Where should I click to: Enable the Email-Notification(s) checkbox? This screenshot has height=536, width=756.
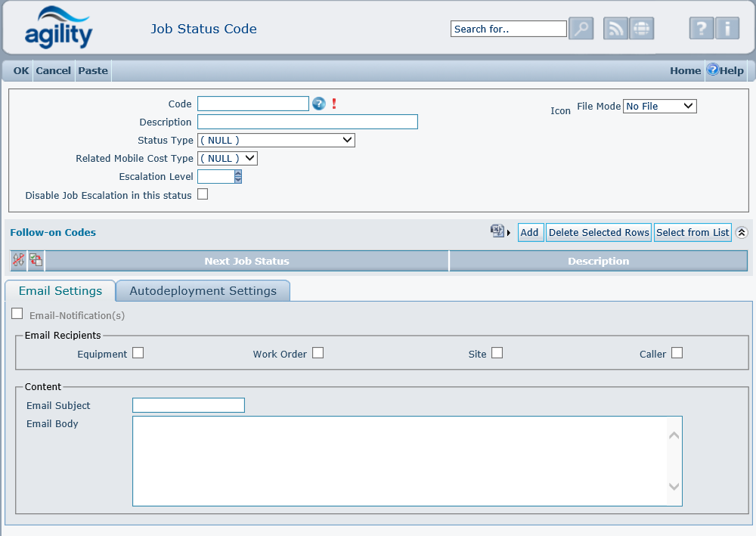coord(17,312)
